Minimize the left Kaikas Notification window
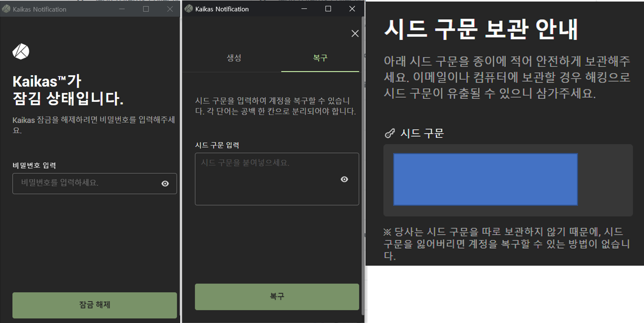This screenshot has height=323, width=644. pyautogui.click(x=122, y=9)
